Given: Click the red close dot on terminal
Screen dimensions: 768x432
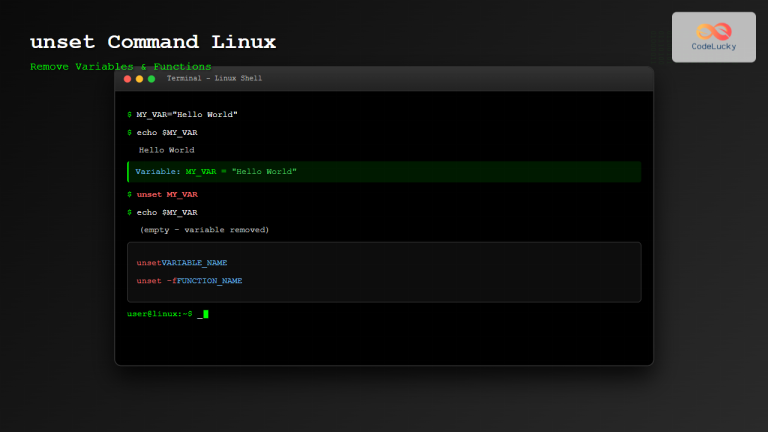Looking at the screenshot, I should (x=127, y=79).
